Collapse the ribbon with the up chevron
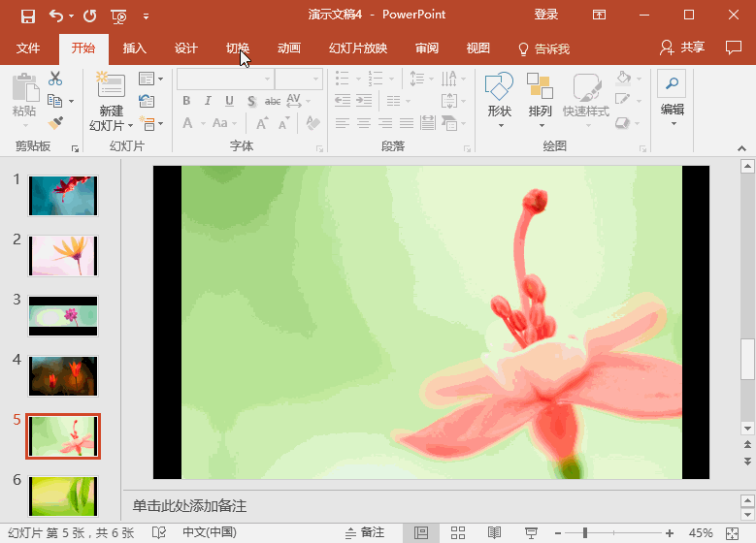The image size is (756, 543). pos(741,149)
